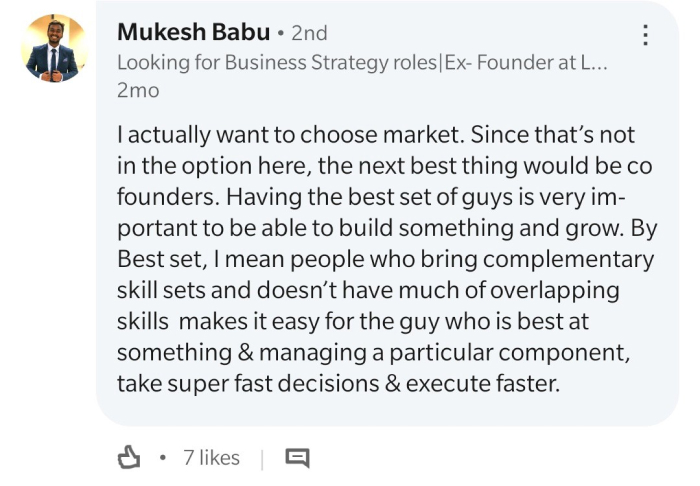This screenshot has height=486, width=700.
Task: Click the line 'founders. Having the best set'
Action: (371, 197)
